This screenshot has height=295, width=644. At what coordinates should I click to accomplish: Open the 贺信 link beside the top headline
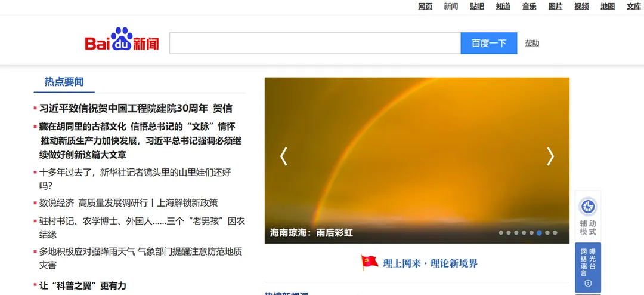tap(222, 109)
